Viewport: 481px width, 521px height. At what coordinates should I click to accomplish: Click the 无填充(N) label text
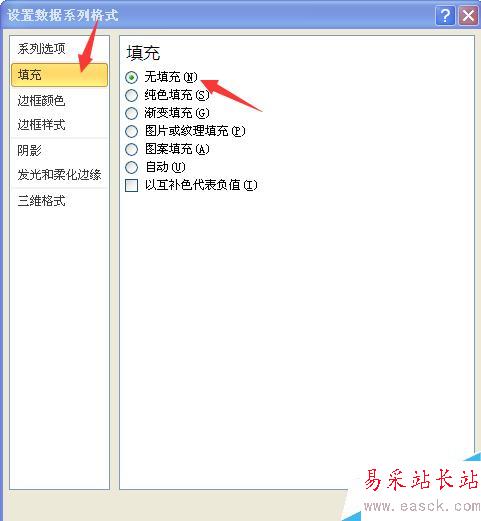[x=171, y=77]
